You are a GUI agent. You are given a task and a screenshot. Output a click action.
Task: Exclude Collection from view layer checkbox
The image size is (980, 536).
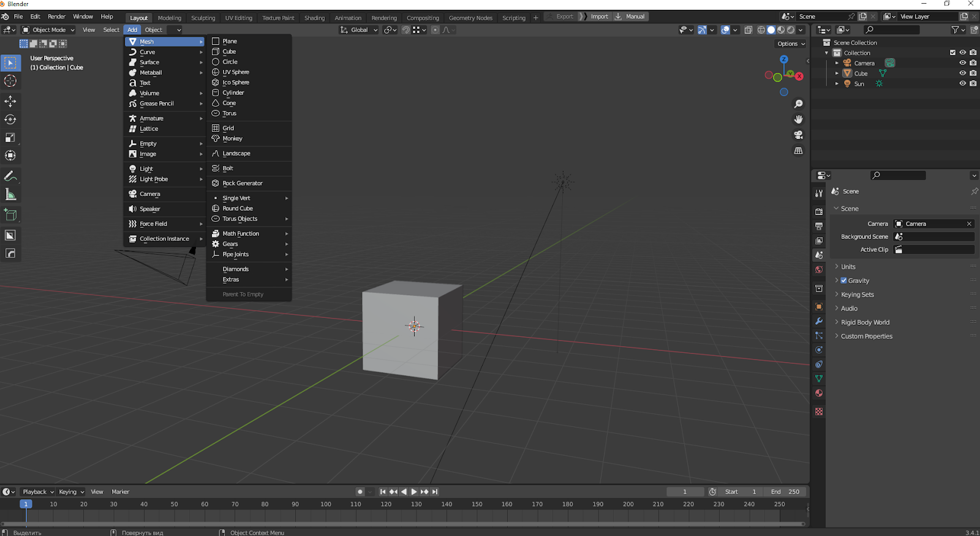tap(952, 53)
